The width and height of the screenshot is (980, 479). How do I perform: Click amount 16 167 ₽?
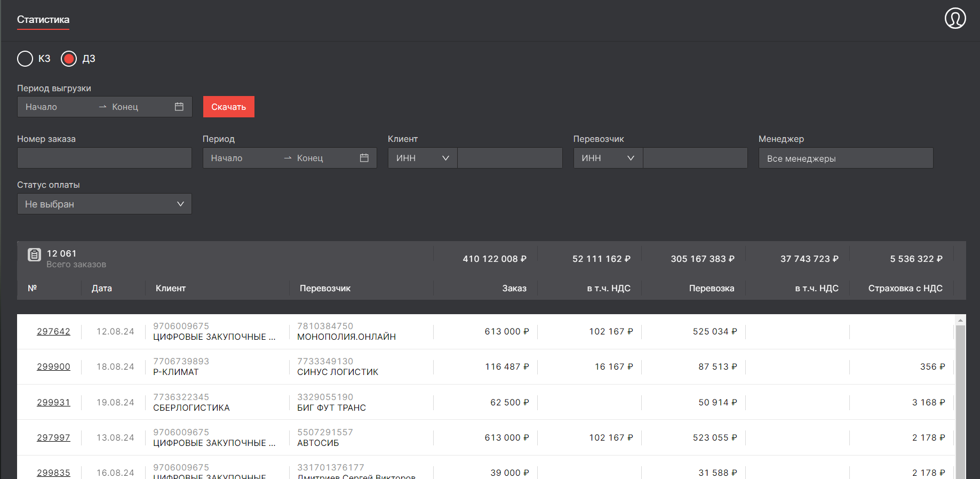(x=614, y=366)
